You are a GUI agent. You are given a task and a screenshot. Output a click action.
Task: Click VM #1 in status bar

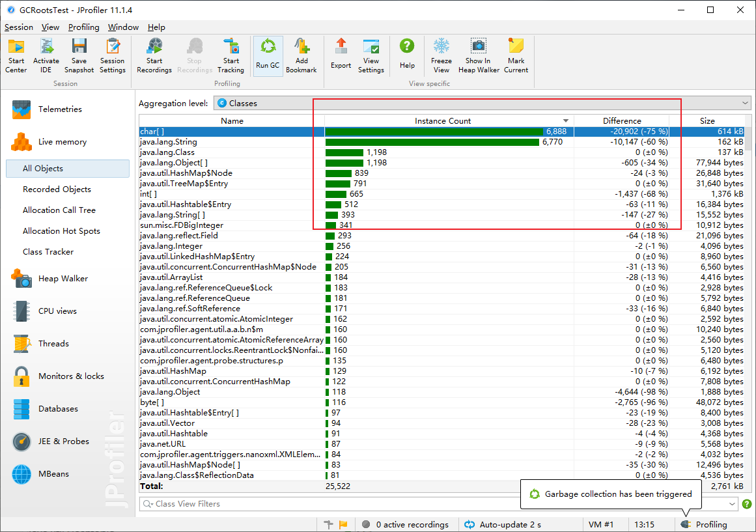(x=601, y=525)
